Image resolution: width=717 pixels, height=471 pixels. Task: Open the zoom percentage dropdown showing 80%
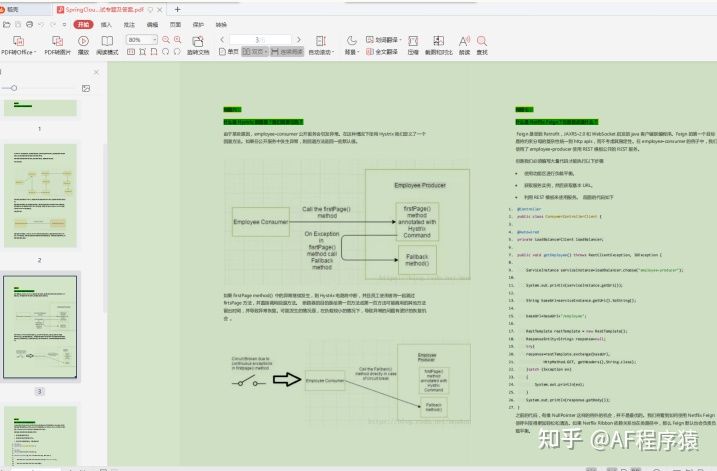click(155, 40)
